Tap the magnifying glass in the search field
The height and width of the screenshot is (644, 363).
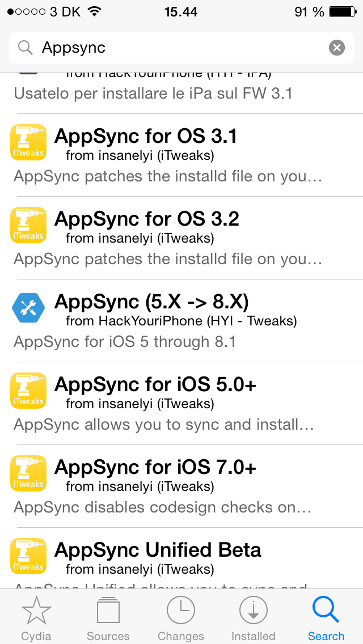pyautogui.click(x=25, y=48)
